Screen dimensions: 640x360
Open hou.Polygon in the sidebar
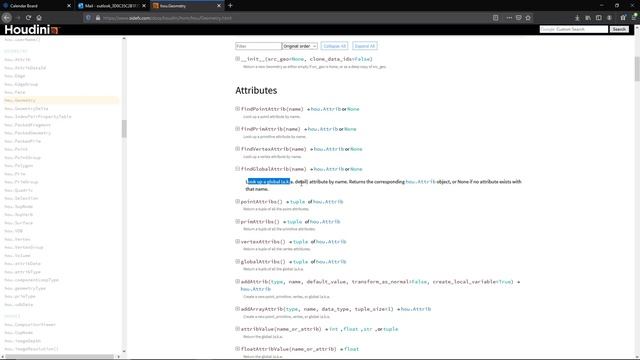coord(18,166)
